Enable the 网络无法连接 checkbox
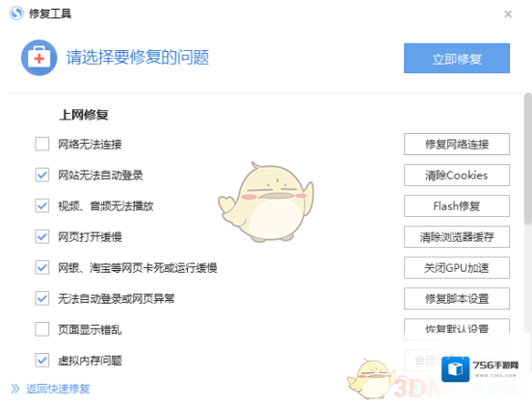Viewport: 532px width, 405px height. tap(42, 144)
